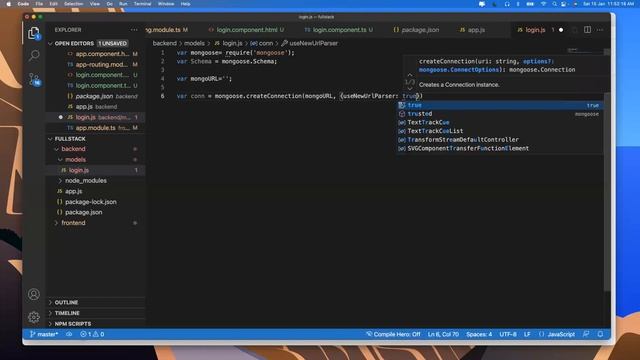Switch to login.js editor tab
Screen dimensions: 640x360
[535, 30]
